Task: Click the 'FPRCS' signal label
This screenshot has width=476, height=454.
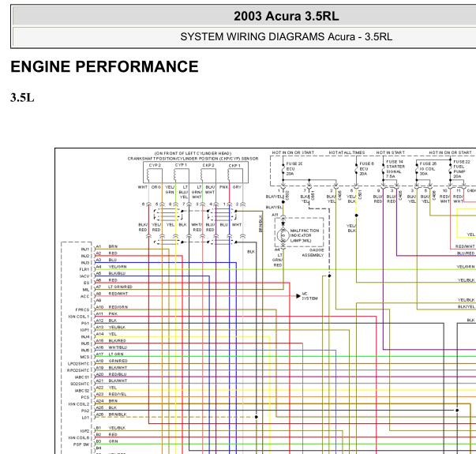Action: (x=82, y=310)
